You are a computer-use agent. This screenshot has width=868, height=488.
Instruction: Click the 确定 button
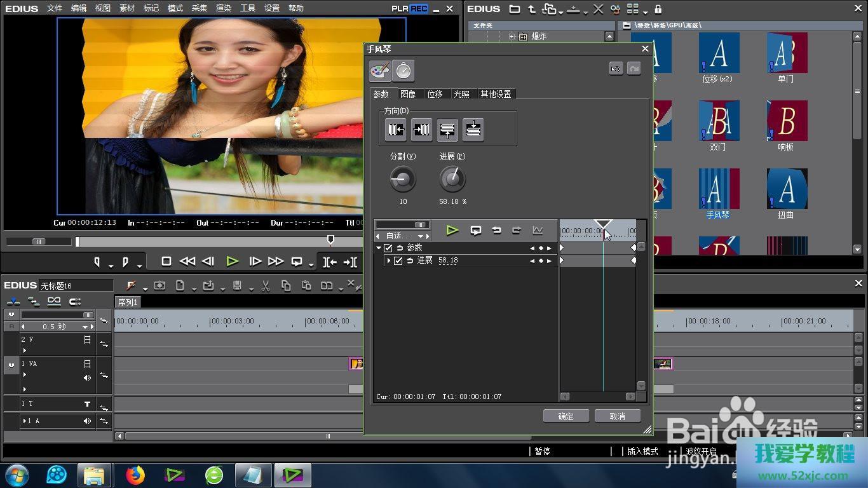[x=566, y=416]
